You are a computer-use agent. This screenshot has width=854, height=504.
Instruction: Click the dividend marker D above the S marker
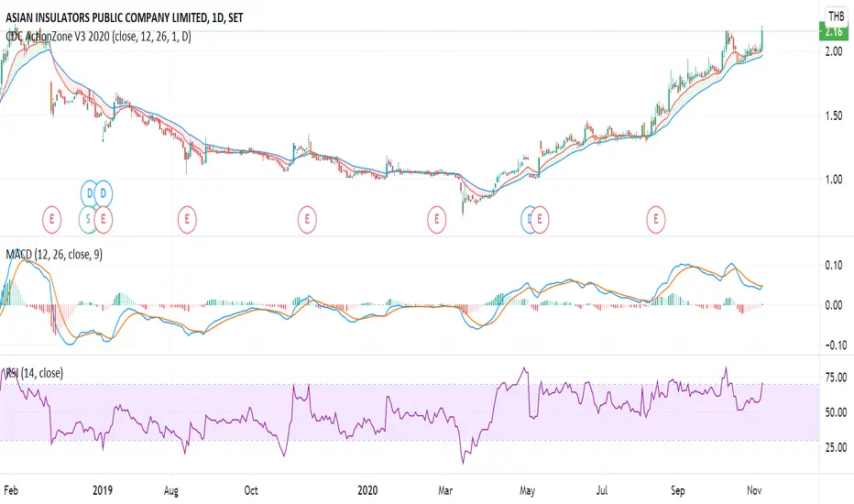coord(89,193)
